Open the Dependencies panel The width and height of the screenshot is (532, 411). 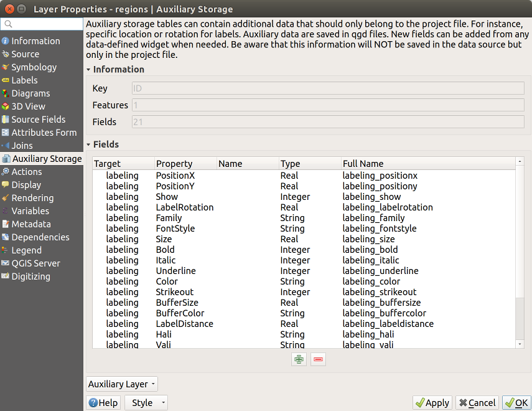pos(39,237)
